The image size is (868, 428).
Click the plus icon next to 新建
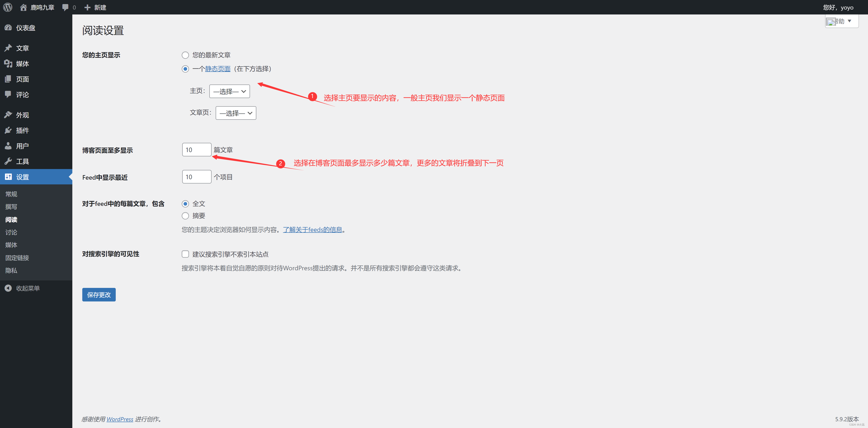click(x=87, y=7)
